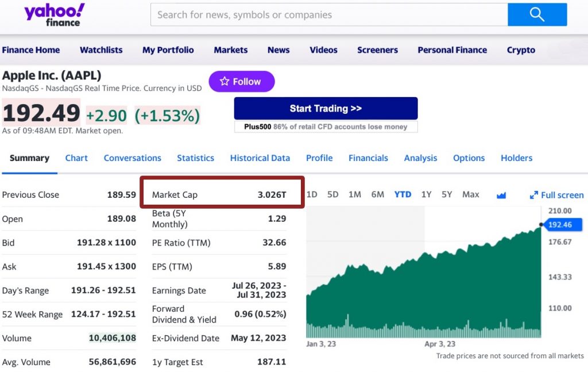Click the Beta value 1.29
Viewport: 588px width, 372px height.
[277, 218]
